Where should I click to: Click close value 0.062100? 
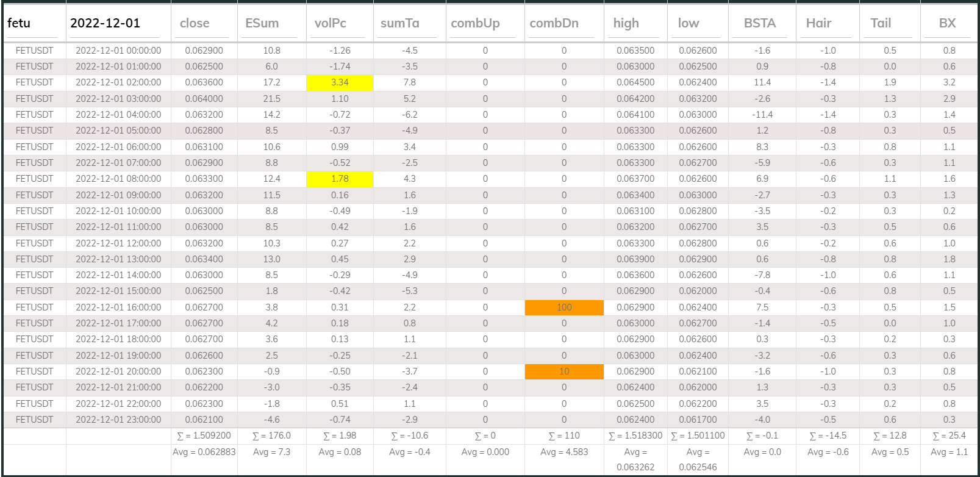click(204, 420)
